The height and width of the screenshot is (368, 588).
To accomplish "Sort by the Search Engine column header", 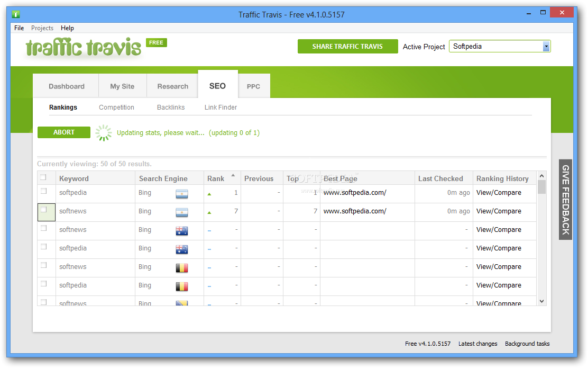I will click(170, 178).
